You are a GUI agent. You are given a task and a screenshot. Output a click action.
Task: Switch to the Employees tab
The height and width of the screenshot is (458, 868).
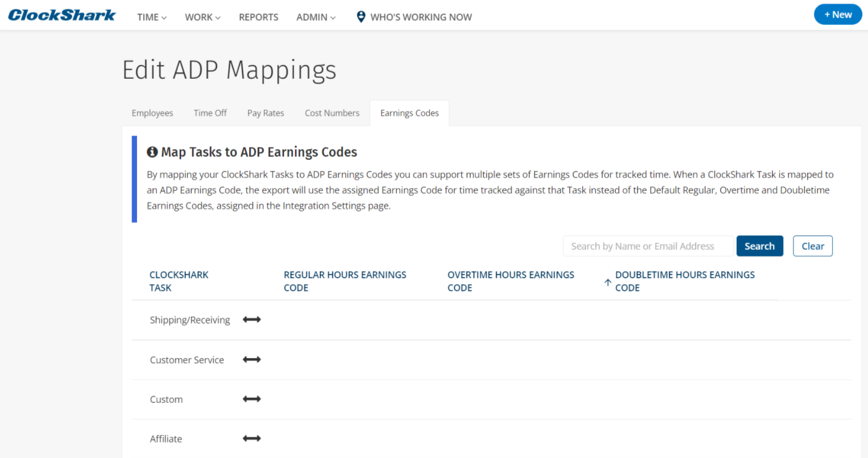tap(153, 113)
